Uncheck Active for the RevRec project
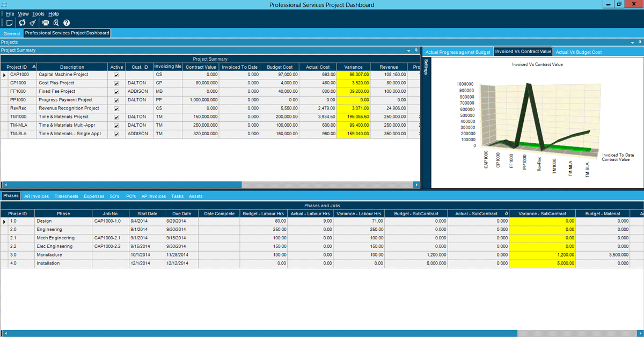The image size is (644, 337). tap(116, 108)
